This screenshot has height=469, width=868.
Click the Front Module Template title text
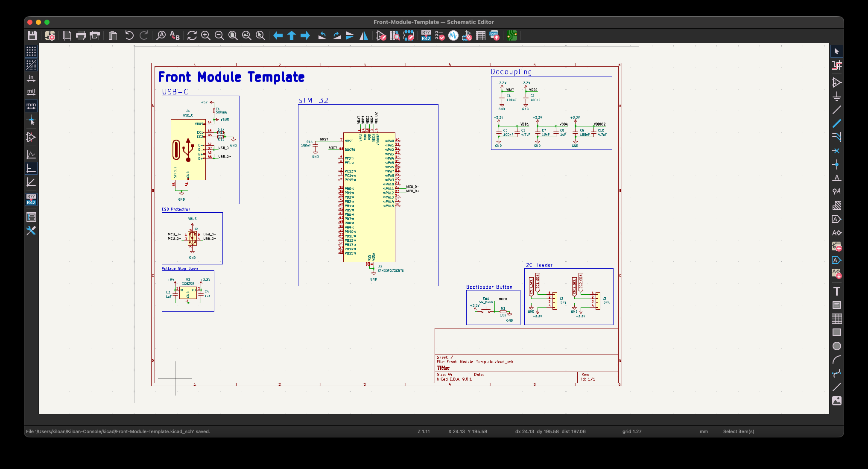click(x=231, y=77)
